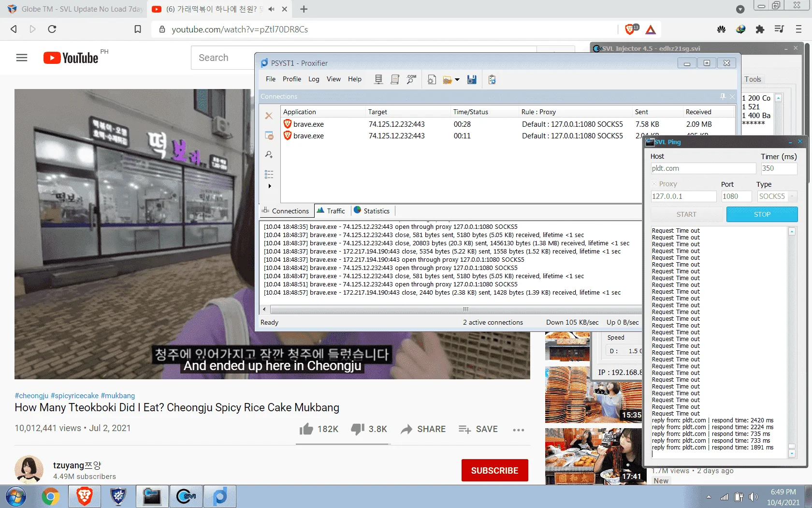Viewport: 812px width, 508px height.
Task: Click the Tools tab in SVL Injector
Action: 753,79
